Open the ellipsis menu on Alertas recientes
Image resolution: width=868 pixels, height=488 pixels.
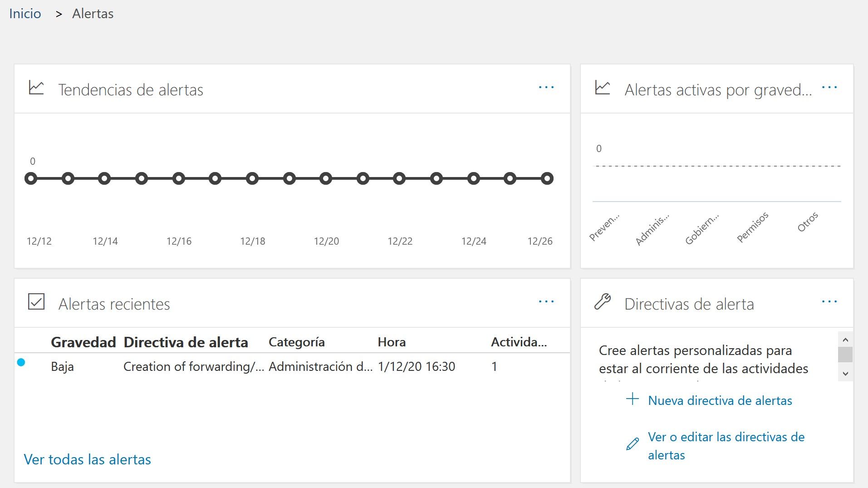(546, 301)
